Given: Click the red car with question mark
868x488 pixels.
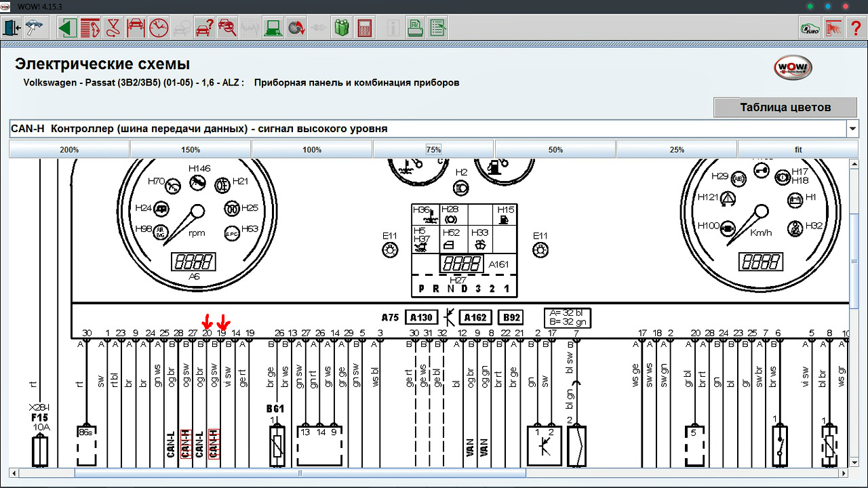Looking at the screenshot, I should [x=205, y=28].
